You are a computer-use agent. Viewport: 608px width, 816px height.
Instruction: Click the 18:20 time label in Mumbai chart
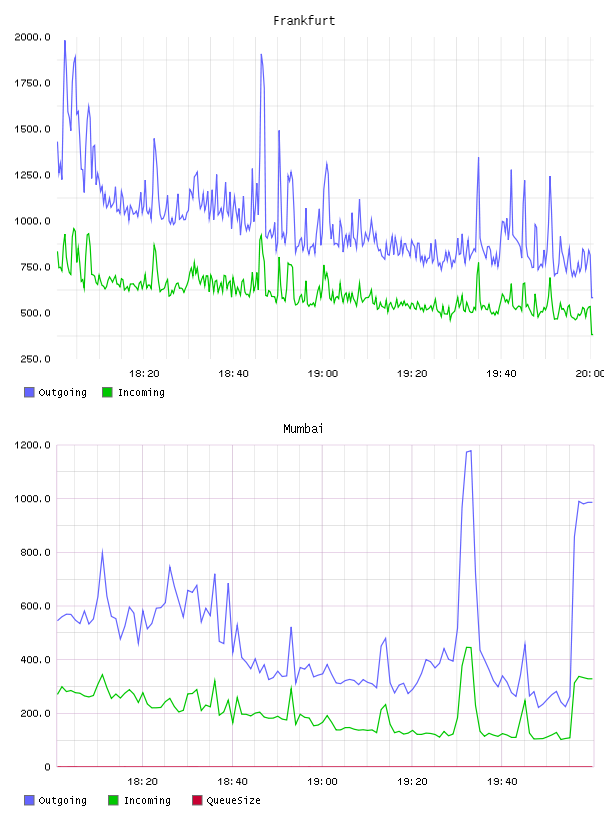tap(142, 782)
